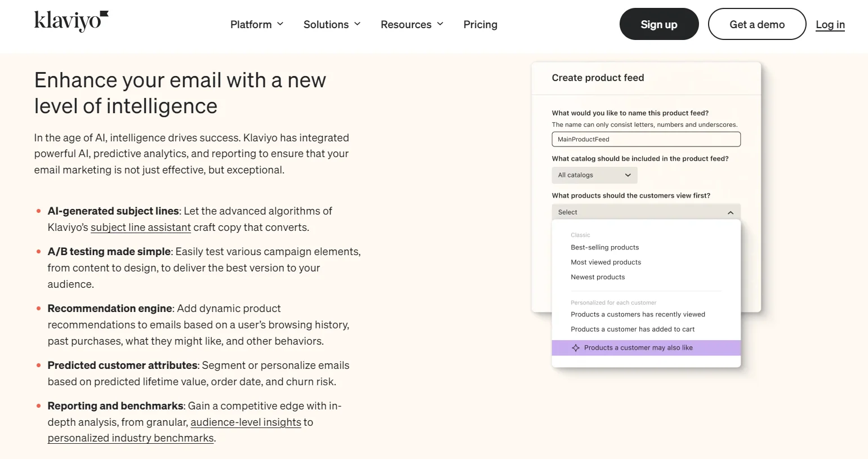Click the Log in link
The width and height of the screenshot is (868, 459).
(x=830, y=24)
